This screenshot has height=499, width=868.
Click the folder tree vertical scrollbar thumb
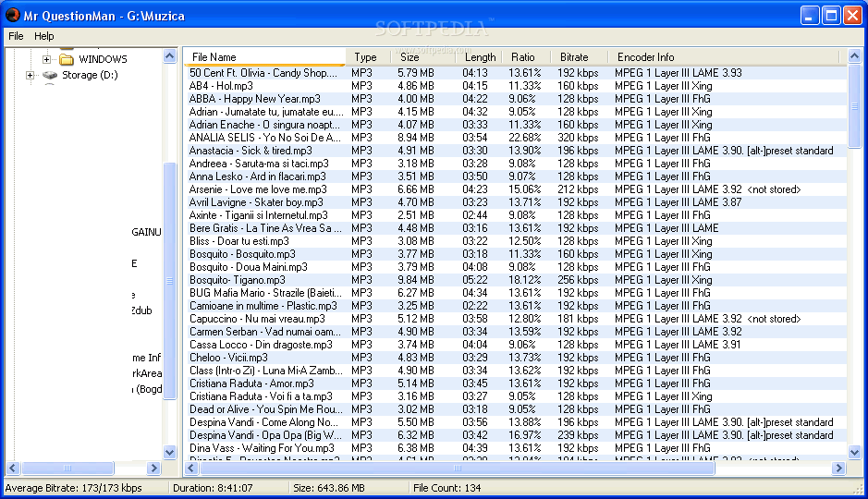pos(169,281)
